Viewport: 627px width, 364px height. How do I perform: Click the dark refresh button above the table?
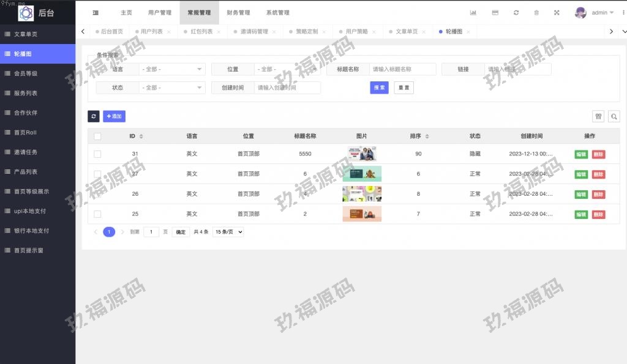click(x=94, y=116)
